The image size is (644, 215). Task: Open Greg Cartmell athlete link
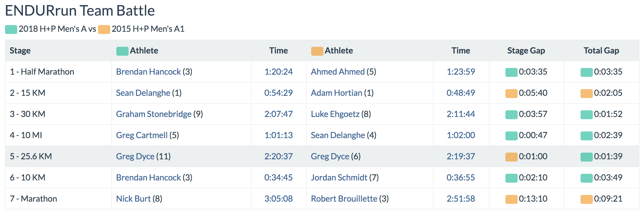click(x=142, y=135)
